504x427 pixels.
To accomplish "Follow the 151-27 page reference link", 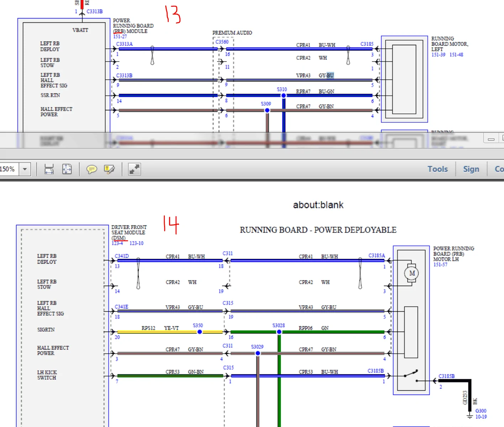I will pyautogui.click(x=120, y=37).
